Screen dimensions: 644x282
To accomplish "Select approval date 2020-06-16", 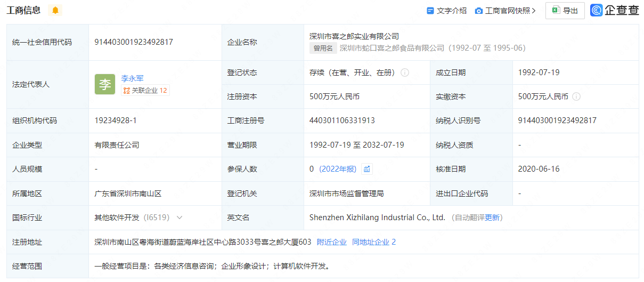I will click(539, 169).
